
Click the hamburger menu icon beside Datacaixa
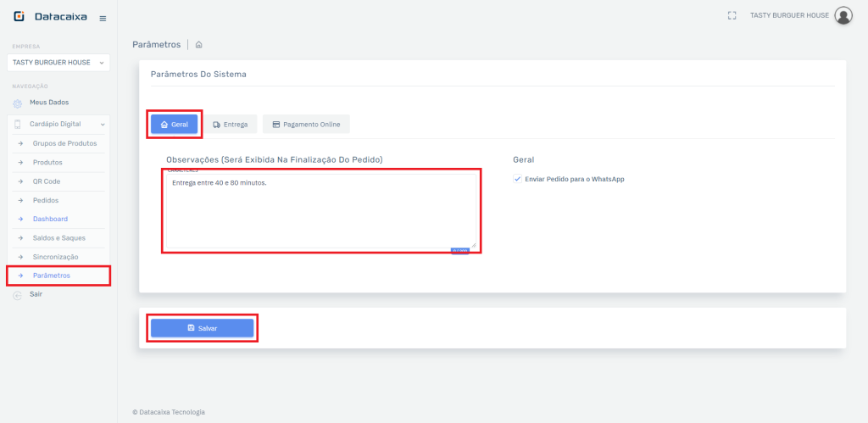click(103, 18)
